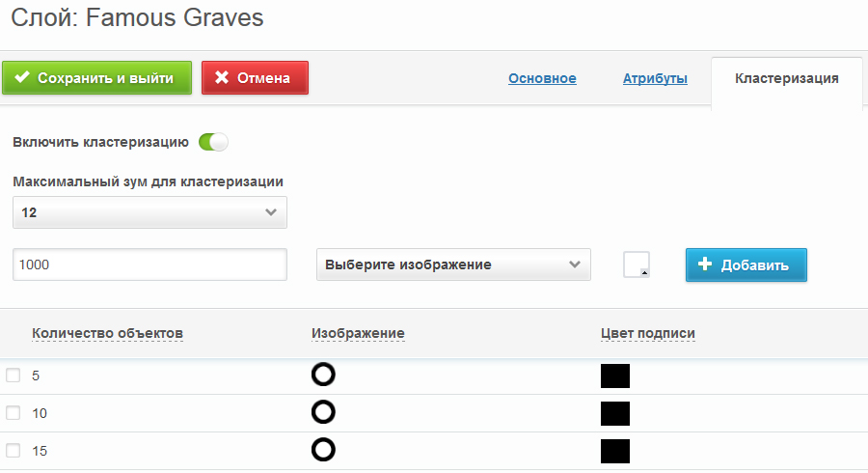Click the Добавить button

(x=746, y=264)
